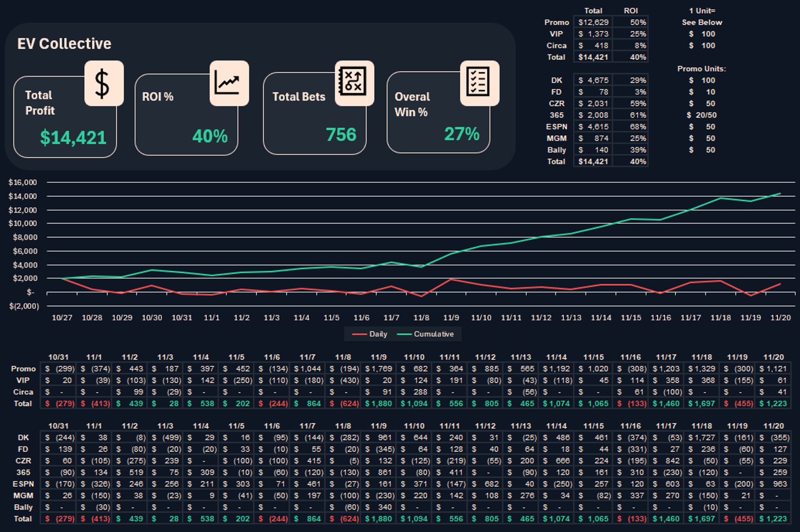Select VIP (430) cell for 11/8
The height and width of the screenshot is (532, 800).
pyautogui.click(x=343, y=380)
